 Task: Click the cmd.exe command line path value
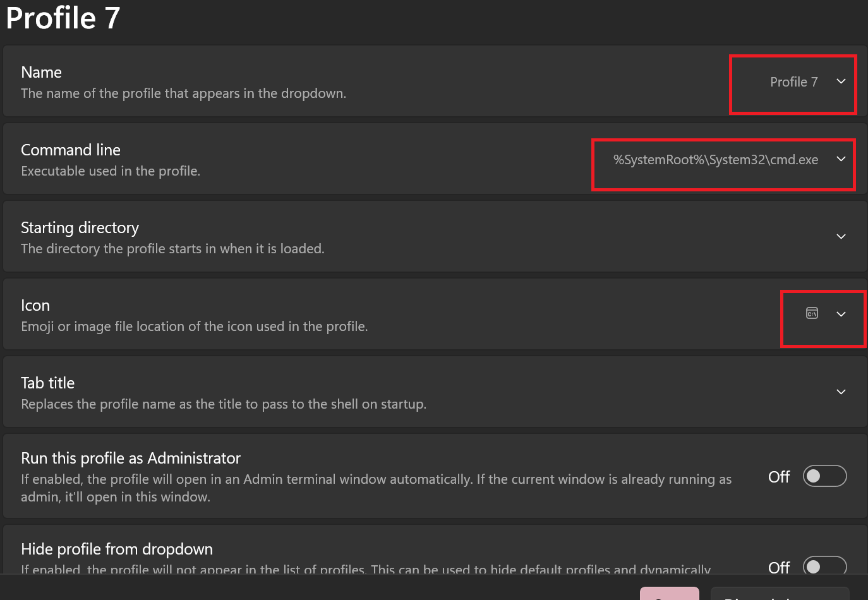[x=715, y=160]
